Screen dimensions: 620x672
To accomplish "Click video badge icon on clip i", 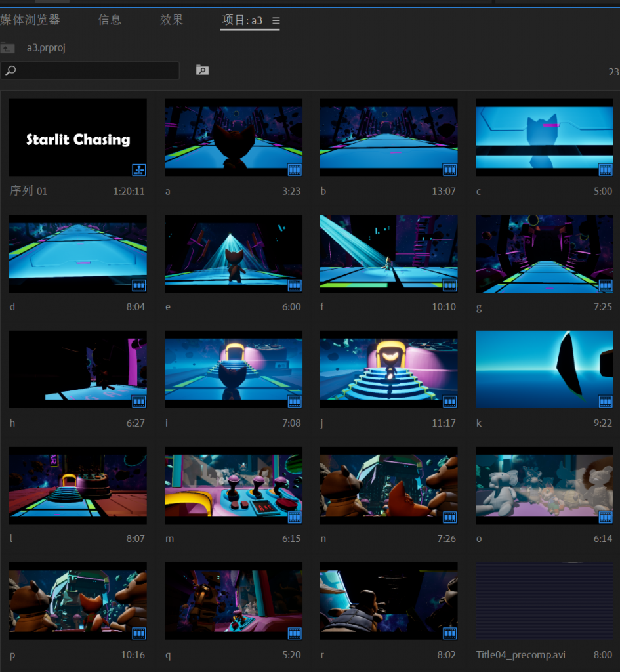I will point(295,402).
